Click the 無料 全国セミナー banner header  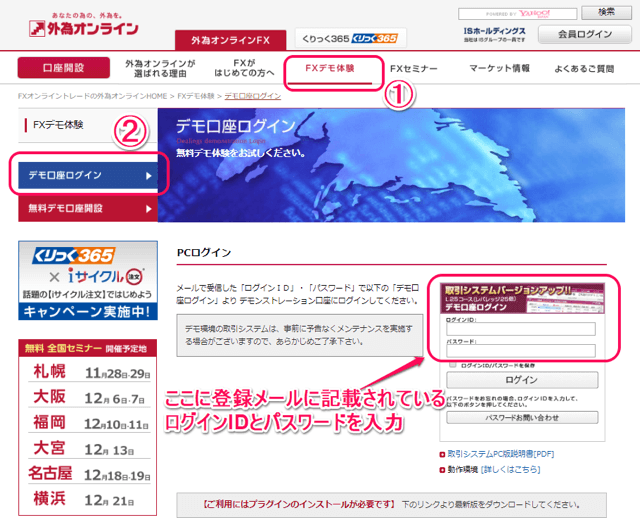click(x=87, y=348)
